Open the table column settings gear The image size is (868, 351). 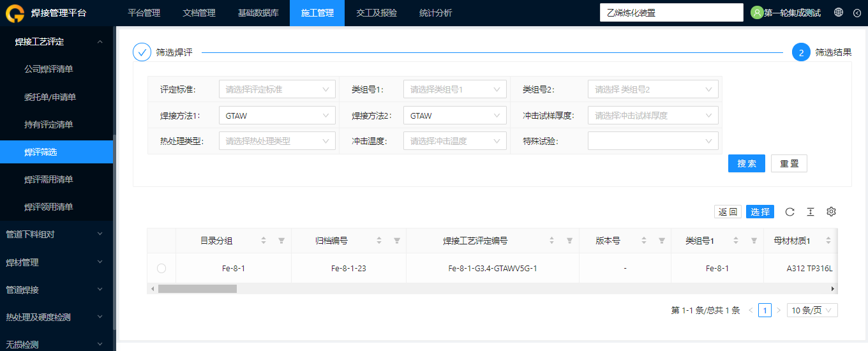(831, 212)
